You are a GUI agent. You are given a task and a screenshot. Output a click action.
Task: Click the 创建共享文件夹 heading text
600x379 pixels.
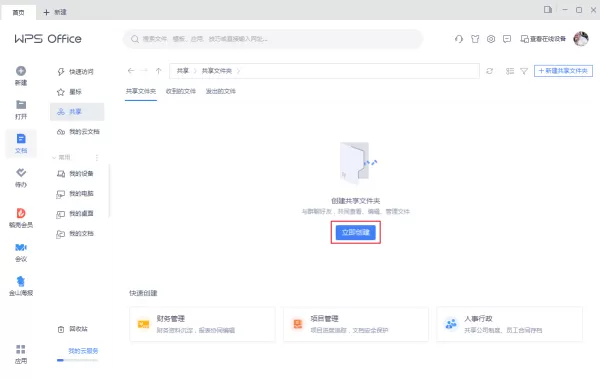click(x=355, y=201)
